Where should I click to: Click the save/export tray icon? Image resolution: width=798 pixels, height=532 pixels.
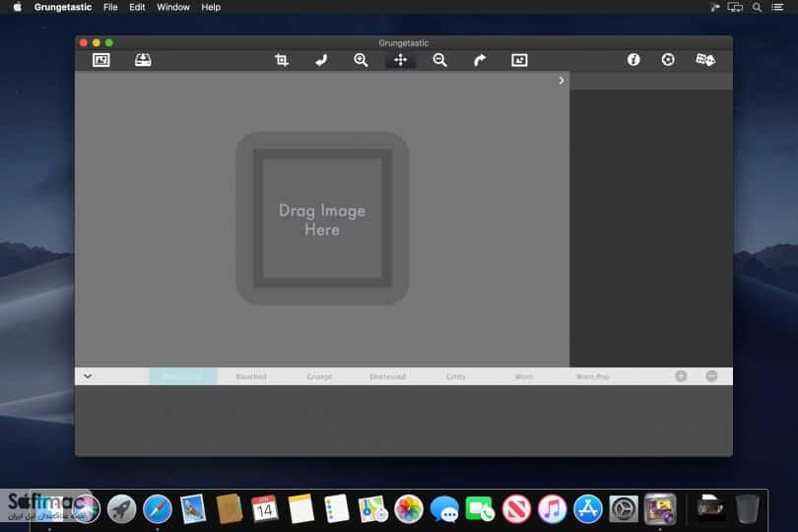click(x=143, y=60)
